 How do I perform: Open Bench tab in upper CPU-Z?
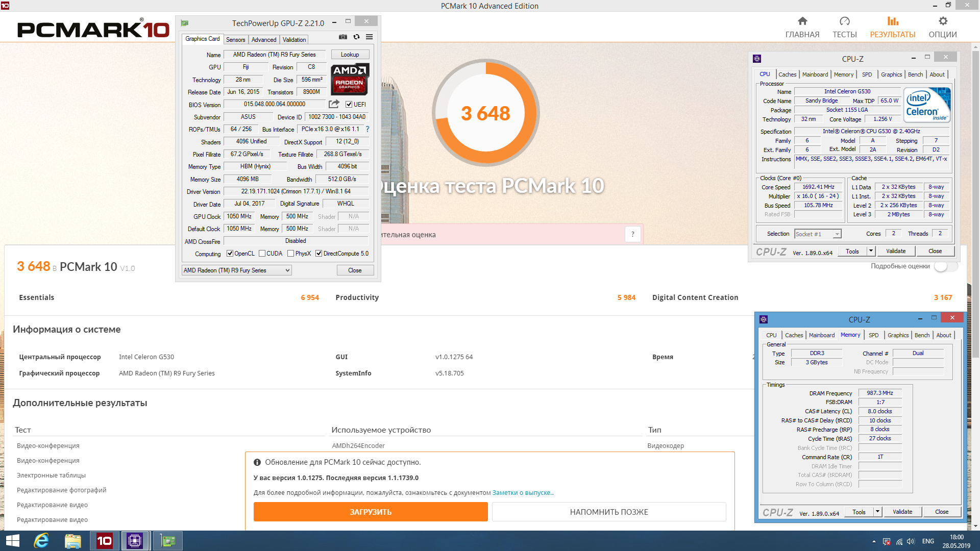916,74
